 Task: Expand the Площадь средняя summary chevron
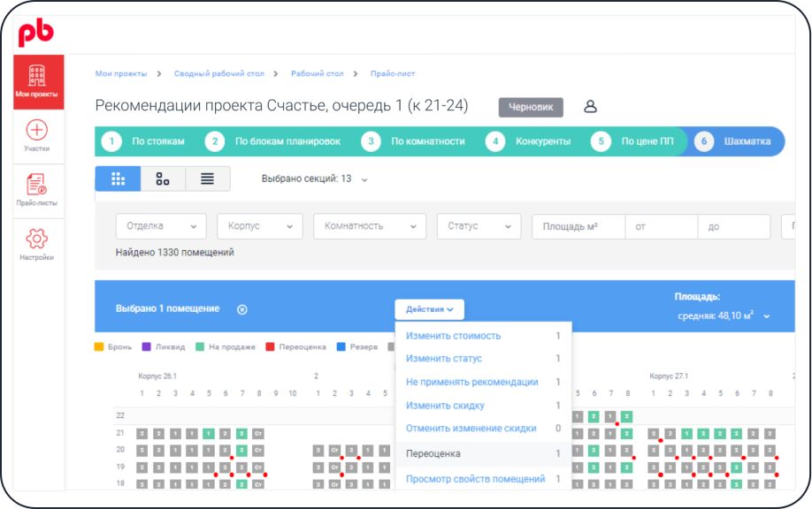tap(767, 316)
